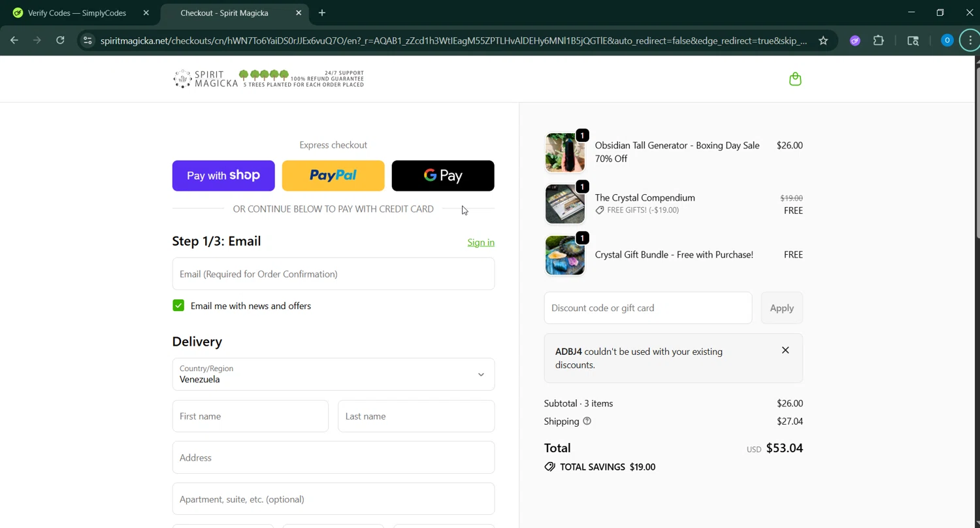
Task: Focus the Apartment, suite, etc. field
Action: [x=333, y=499]
